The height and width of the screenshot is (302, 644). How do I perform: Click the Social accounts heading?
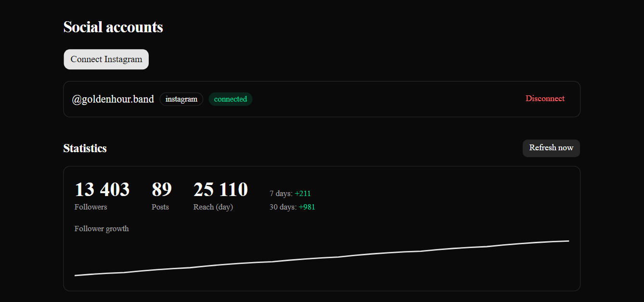pyautogui.click(x=113, y=27)
